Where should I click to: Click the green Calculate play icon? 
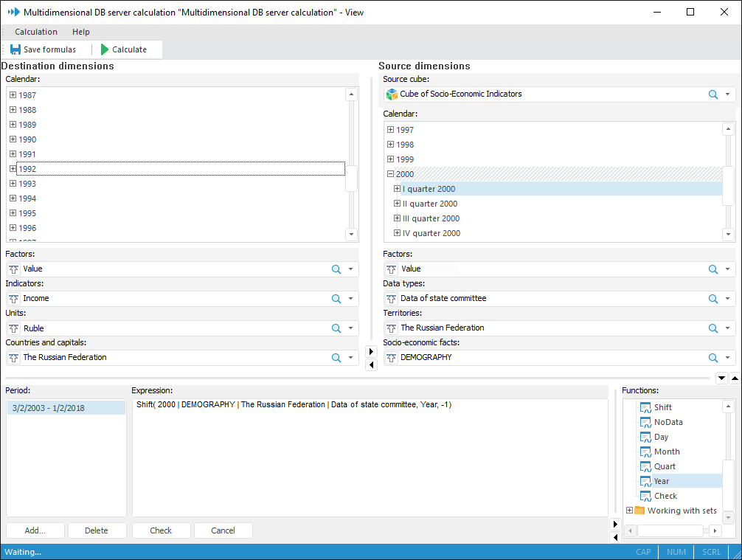[105, 49]
